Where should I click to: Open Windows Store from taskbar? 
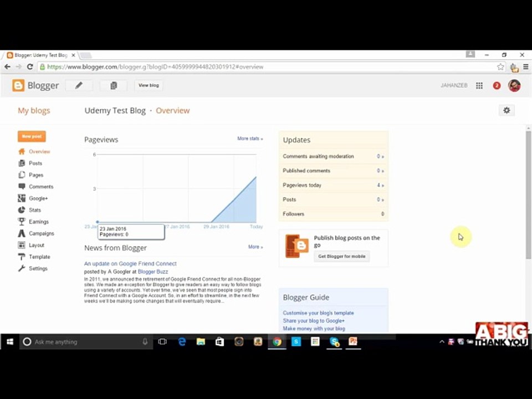(x=220, y=342)
